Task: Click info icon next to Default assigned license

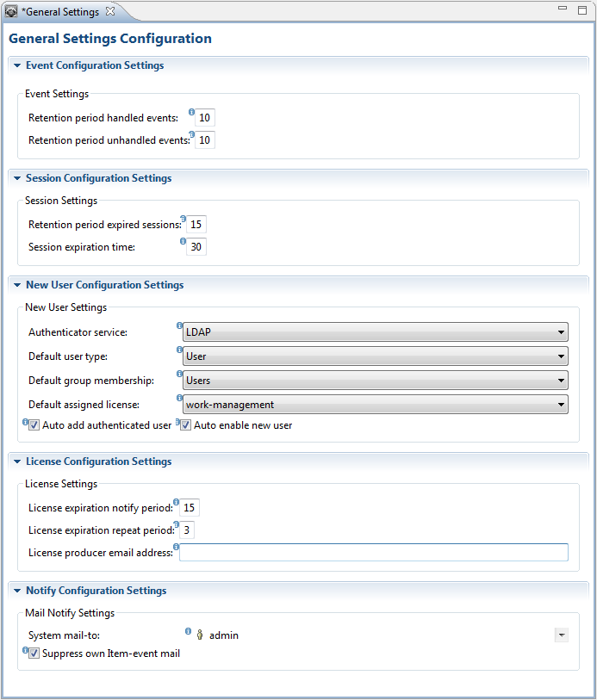Action: (x=179, y=399)
